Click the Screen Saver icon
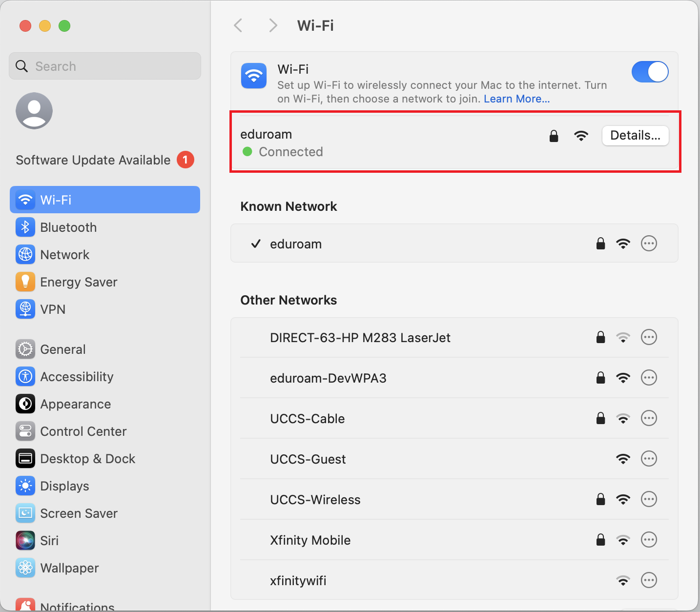The image size is (700, 612). pos(25,513)
